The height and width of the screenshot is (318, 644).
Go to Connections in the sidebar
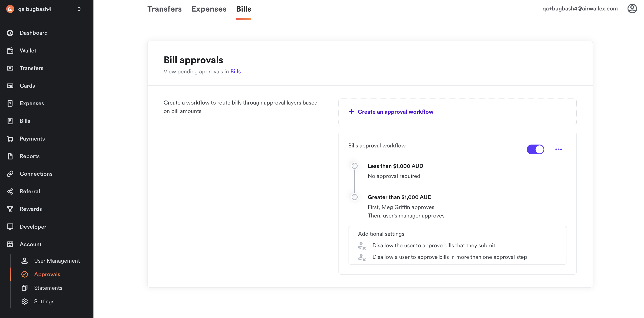(36, 174)
